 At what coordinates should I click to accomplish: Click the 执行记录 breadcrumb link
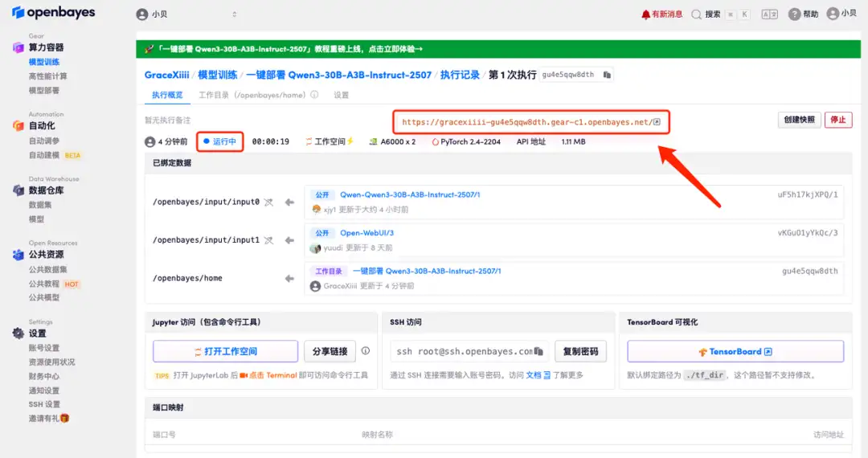tap(460, 75)
